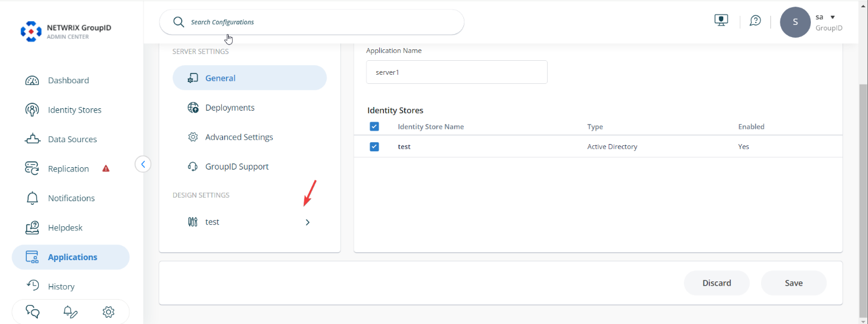The width and height of the screenshot is (868, 324).
Task: Open Dashboard from sidebar
Action: (69, 80)
